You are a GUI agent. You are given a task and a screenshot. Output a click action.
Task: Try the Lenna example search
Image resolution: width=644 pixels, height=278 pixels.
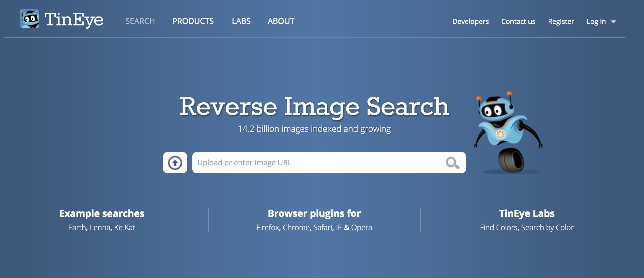(x=100, y=228)
